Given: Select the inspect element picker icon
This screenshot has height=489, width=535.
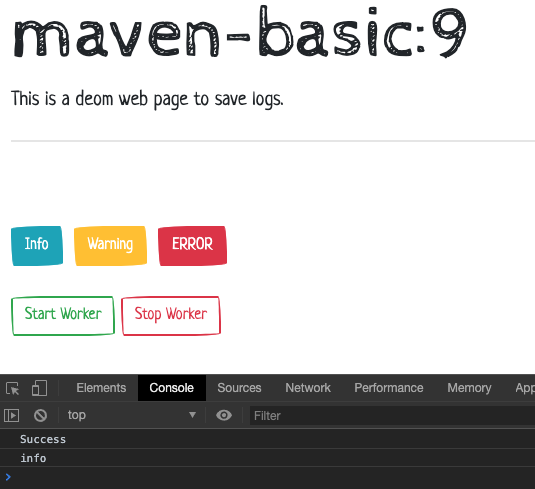Looking at the screenshot, I should (x=13, y=388).
